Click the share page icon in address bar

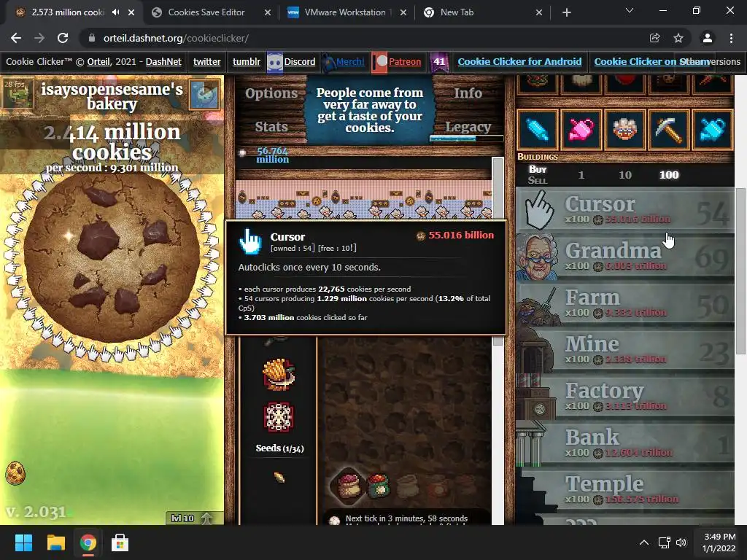coord(654,38)
